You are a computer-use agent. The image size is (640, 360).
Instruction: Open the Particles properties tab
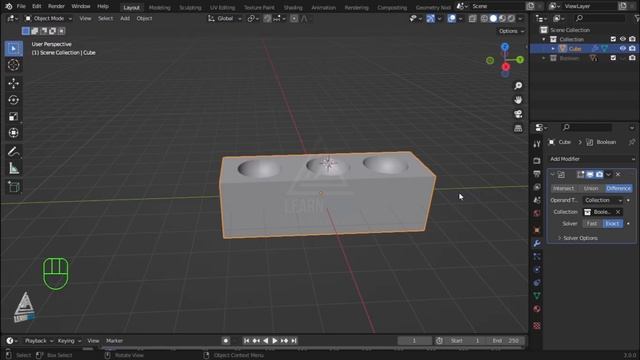tap(537, 256)
